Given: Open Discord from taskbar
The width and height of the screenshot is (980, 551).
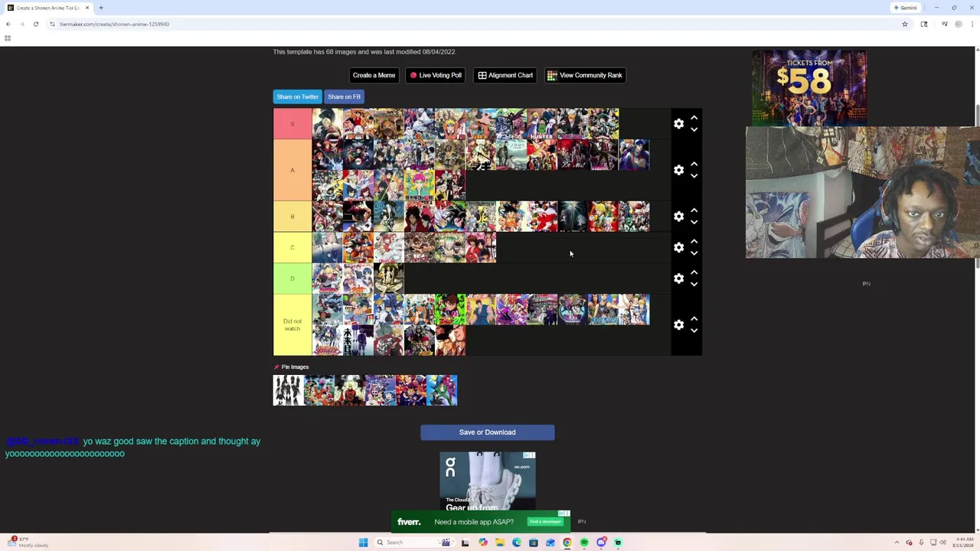Looking at the screenshot, I should click(601, 543).
